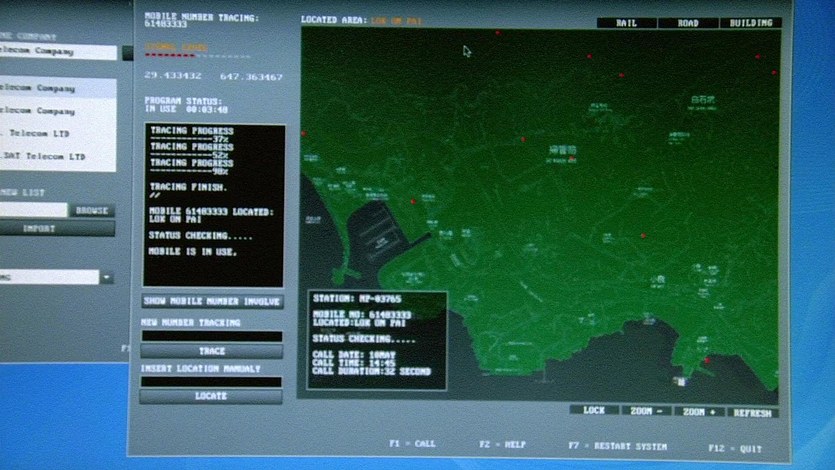Focus the Insert Location Manually field
The height and width of the screenshot is (470, 835).
tap(212, 381)
